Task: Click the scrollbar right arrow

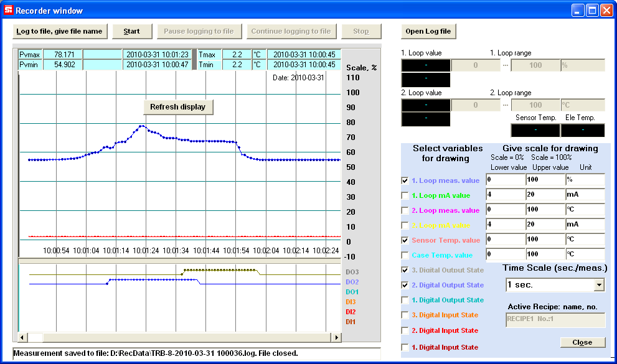Action: [x=336, y=337]
